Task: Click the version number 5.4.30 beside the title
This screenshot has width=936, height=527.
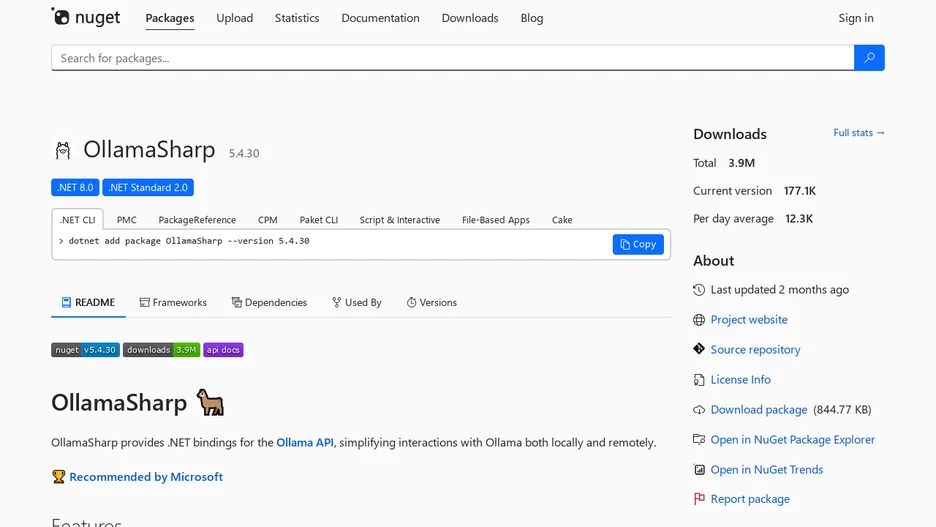Action: [244, 153]
